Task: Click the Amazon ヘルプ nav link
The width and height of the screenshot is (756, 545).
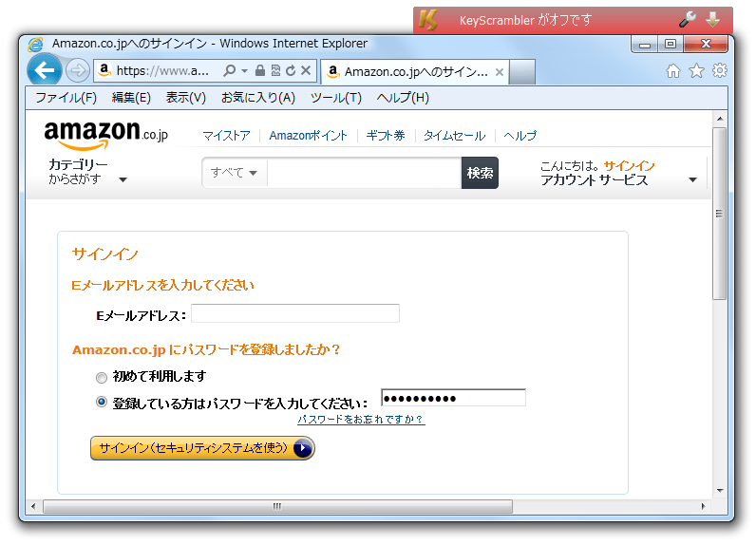Action: click(520, 136)
